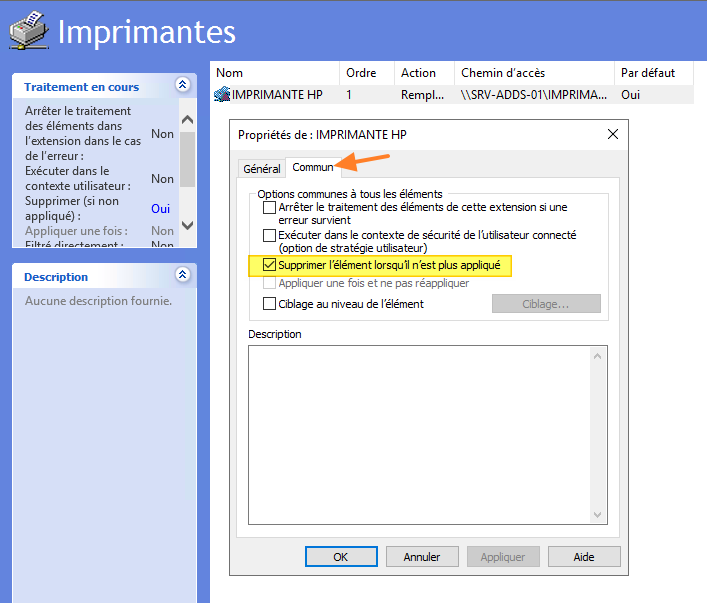
Task: Sort by the Ordre column header
Action: (367, 73)
